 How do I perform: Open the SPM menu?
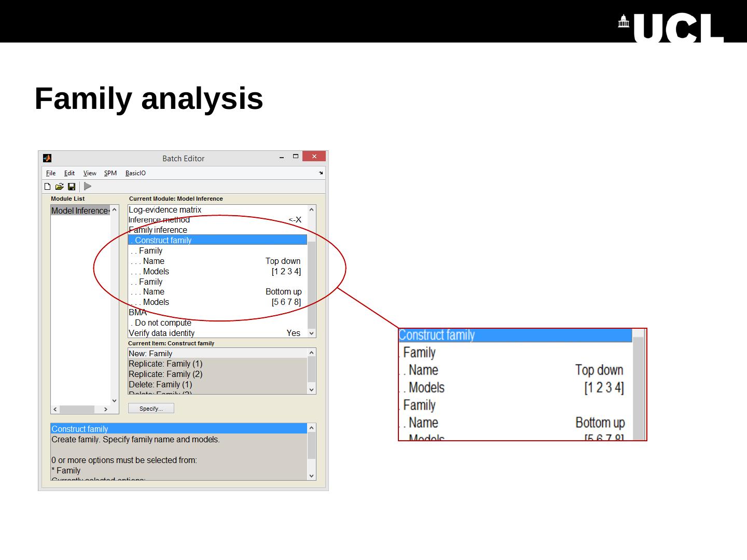110,173
